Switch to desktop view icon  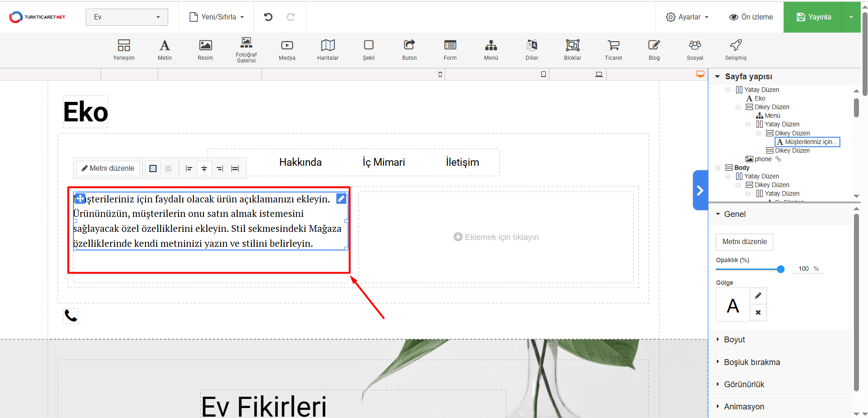coord(700,74)
